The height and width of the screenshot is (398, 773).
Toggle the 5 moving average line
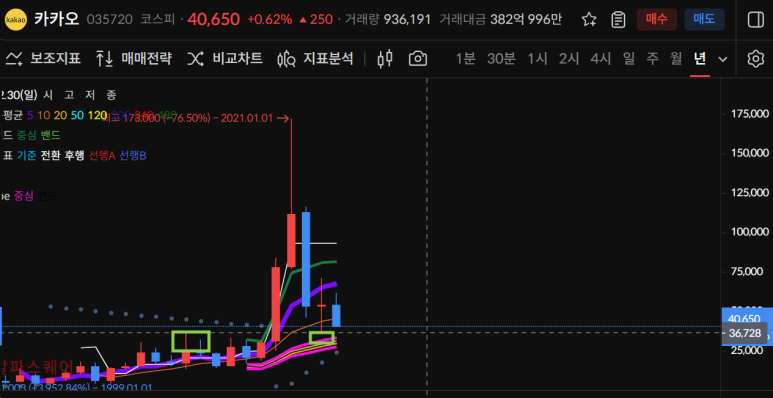pos(31,115)
